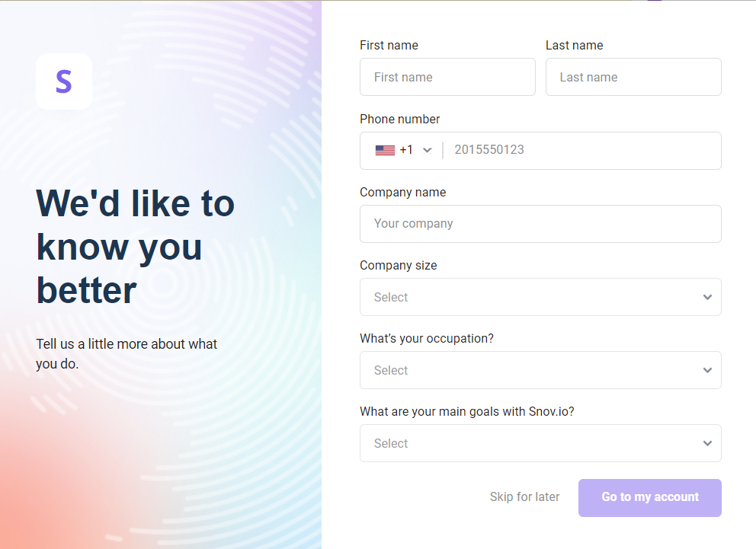Open the main goals with Snov.io dropdown
Viewport: 756px width, 549px height.
pos(540,443)
